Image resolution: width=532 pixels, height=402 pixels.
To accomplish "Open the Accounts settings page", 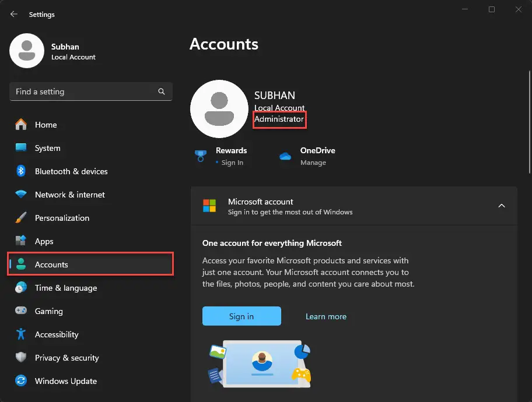I will click(x=51, y=265).
